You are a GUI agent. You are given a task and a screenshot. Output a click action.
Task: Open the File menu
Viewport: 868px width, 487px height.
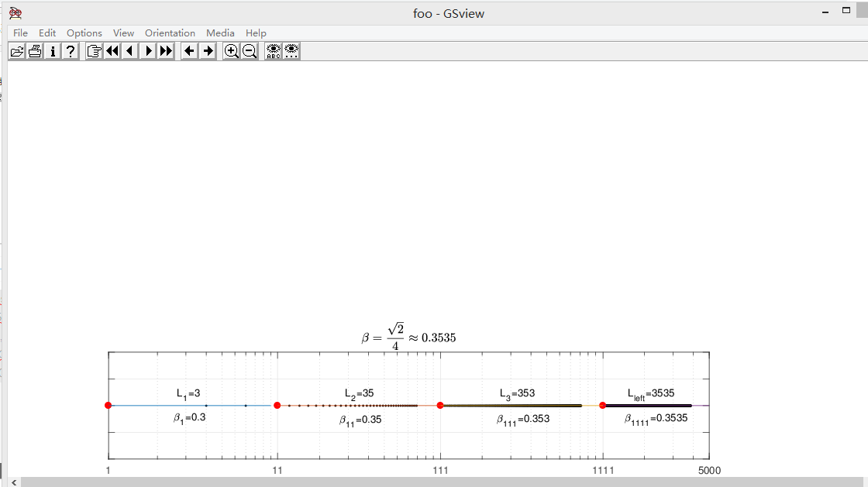(x=20, y=33)
